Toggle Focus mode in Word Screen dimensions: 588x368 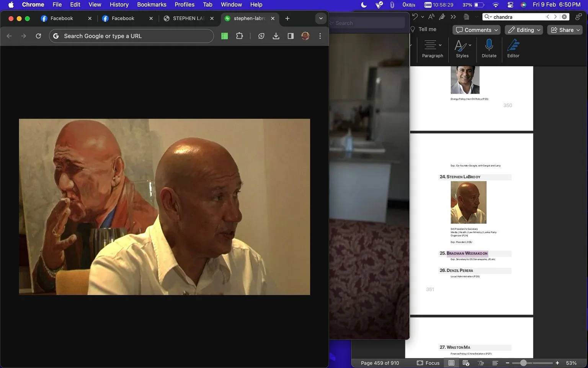(428, 363)
